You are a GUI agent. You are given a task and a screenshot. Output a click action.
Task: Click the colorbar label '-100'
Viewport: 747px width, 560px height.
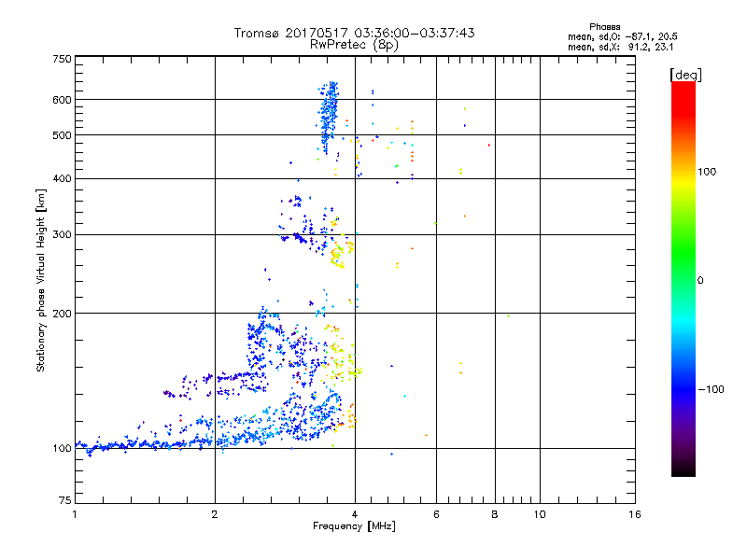click(x=711, y=389)
